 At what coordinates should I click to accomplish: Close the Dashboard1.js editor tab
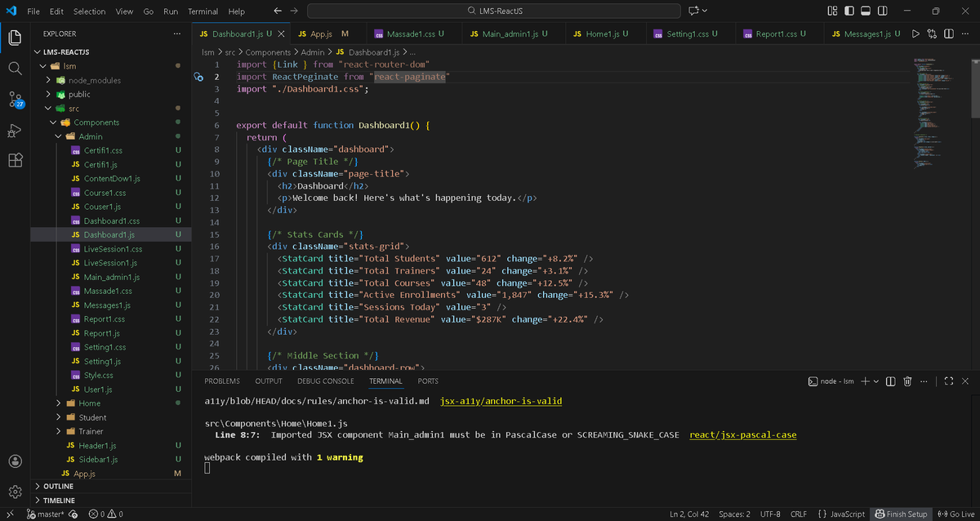281,33
